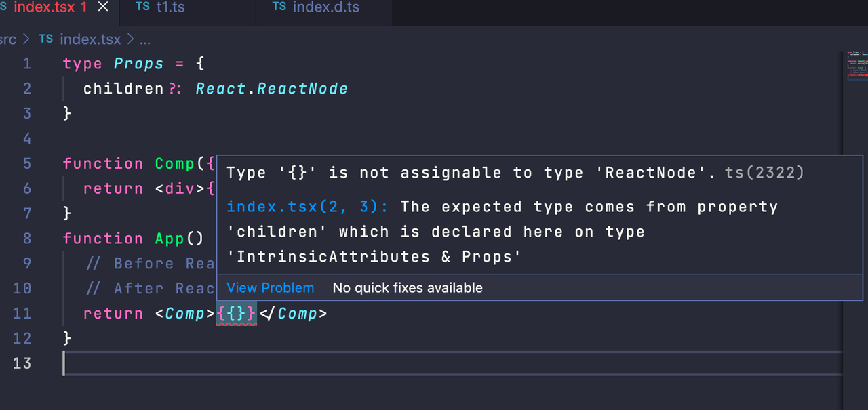Expand the breadcrumb ellipsis symbol item
The height and width of the screenshot is (410, 868).
[144, 39]
